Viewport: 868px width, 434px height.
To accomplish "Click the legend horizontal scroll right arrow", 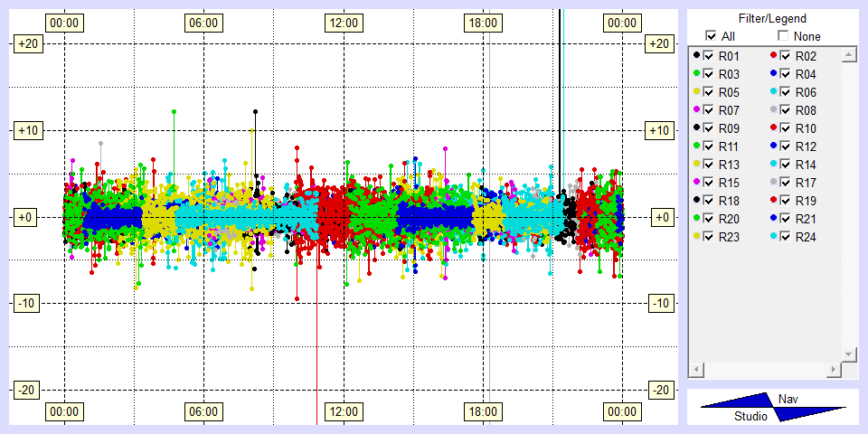I will coord(833,371).
